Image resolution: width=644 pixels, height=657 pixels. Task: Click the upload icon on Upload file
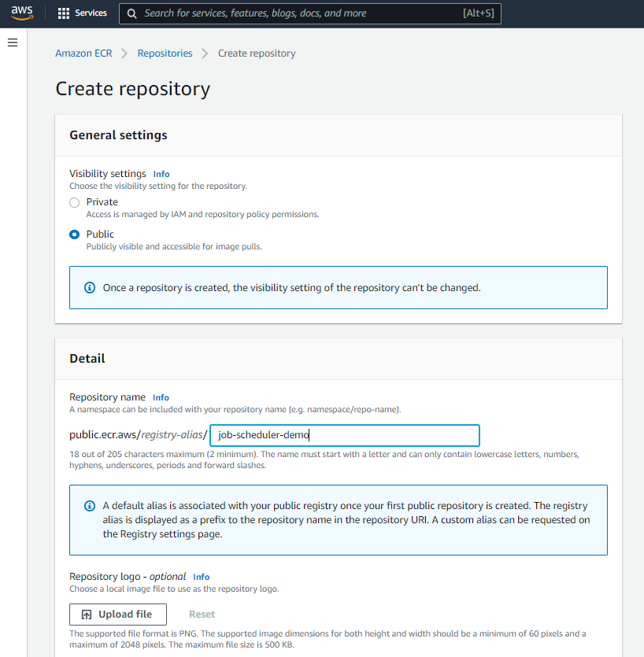tap(87, 615)
